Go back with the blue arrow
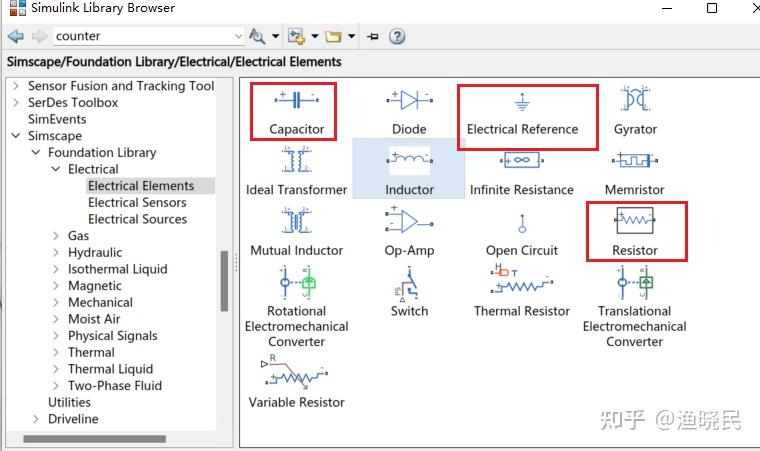The width and height of the screenshot is (760, 451). (x=16, y=36)
